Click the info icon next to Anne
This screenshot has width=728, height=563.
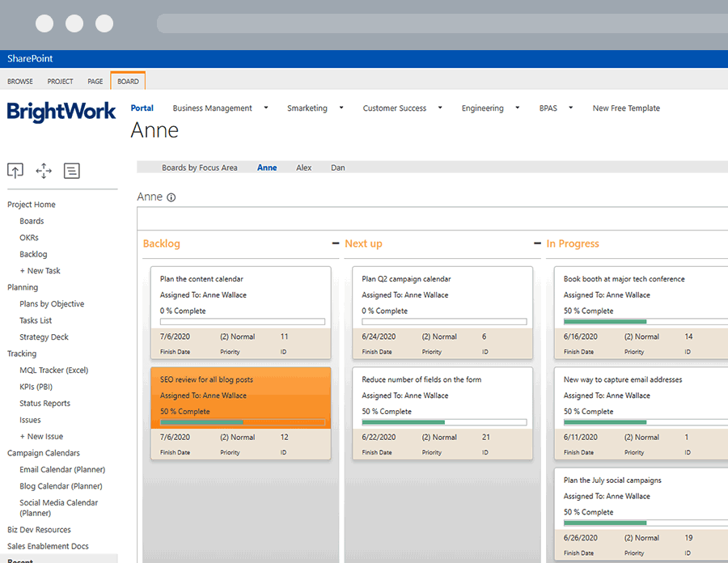(x=171, y=197)
